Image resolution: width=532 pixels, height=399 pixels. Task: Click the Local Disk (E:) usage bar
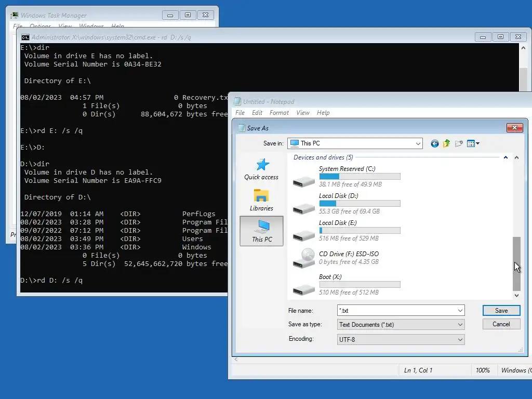coord(360,230)
